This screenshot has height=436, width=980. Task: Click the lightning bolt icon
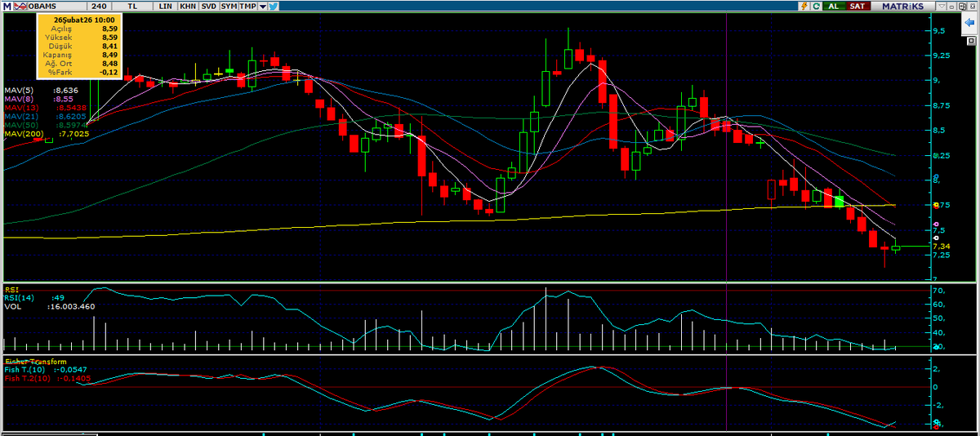point(804,6)
